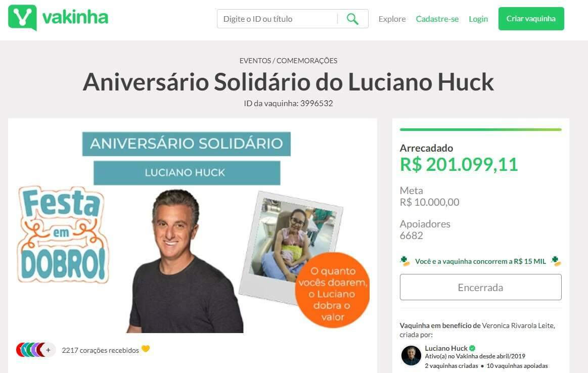588x373 pixels.
Task: Focus the ID or title search field
Action: (x=278, y=19)
